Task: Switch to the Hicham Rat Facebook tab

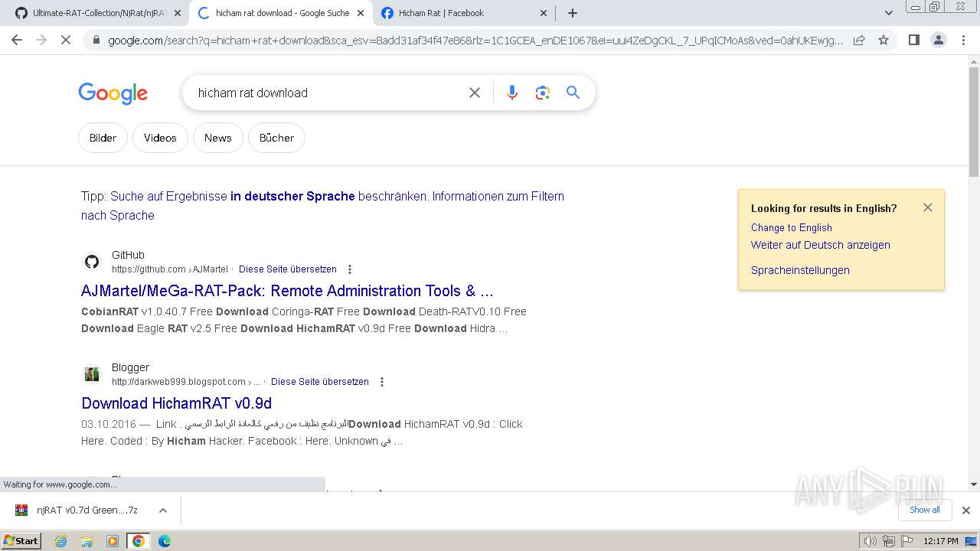Action: pos(463,13)
